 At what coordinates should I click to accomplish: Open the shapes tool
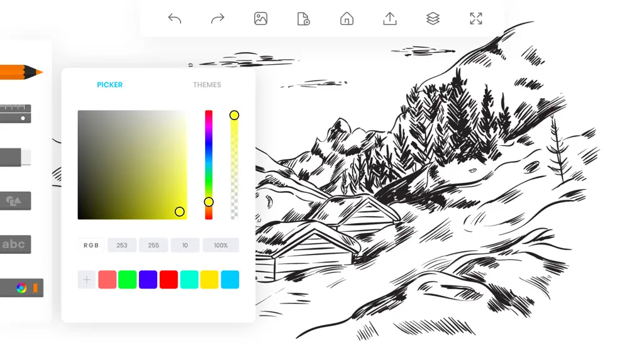(16, 201)
